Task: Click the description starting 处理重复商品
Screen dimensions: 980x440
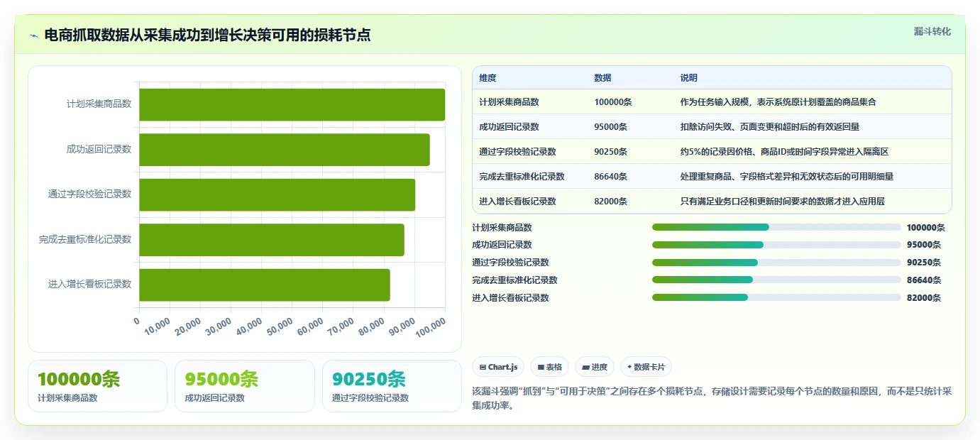Action: (x=786, y=177)
